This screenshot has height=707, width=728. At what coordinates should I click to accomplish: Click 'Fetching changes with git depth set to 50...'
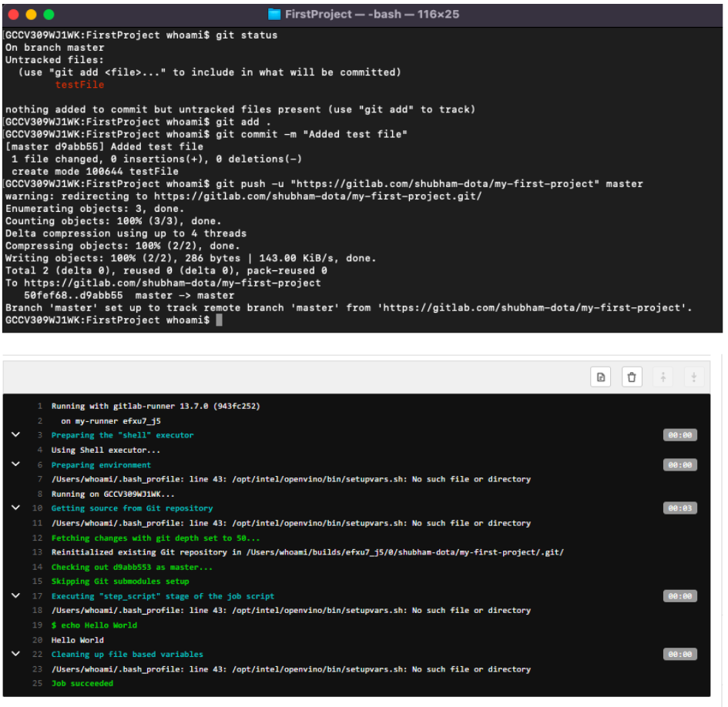[x=156, y=538]
